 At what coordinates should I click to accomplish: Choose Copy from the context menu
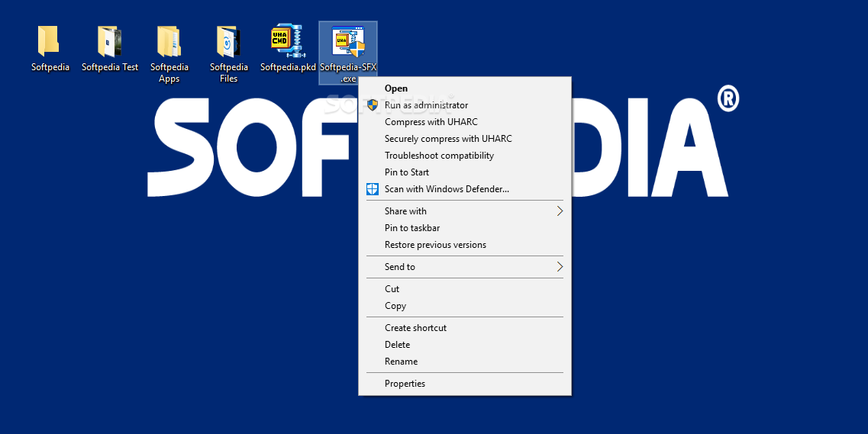tap(465, 306)
